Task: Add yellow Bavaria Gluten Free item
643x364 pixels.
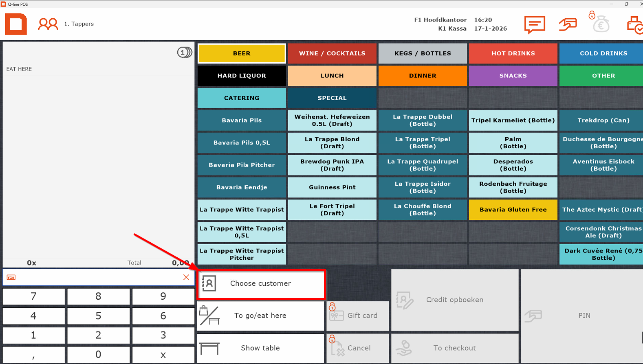Action: pyautogui.click(x=513, y=210)
